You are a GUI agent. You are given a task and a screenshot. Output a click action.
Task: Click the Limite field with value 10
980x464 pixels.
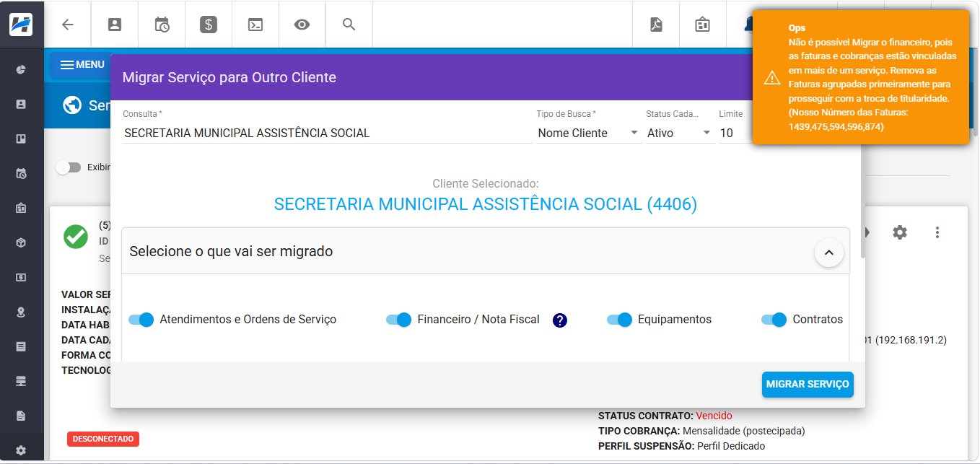point(735,133)
